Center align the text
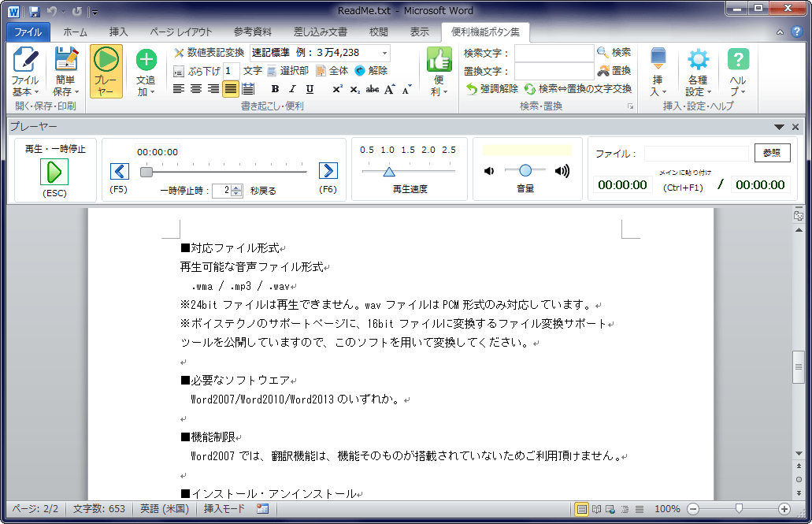This screenshot has width=812, height=524. [x=196, y=89]
